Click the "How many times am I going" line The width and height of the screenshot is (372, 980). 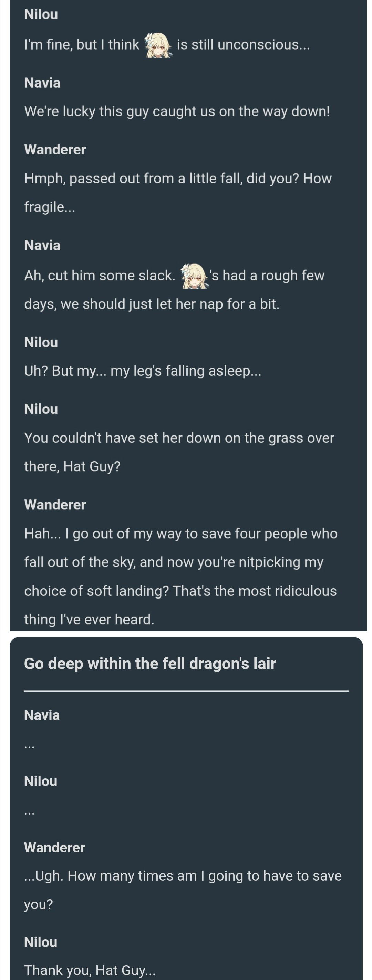tap(183, 876)
